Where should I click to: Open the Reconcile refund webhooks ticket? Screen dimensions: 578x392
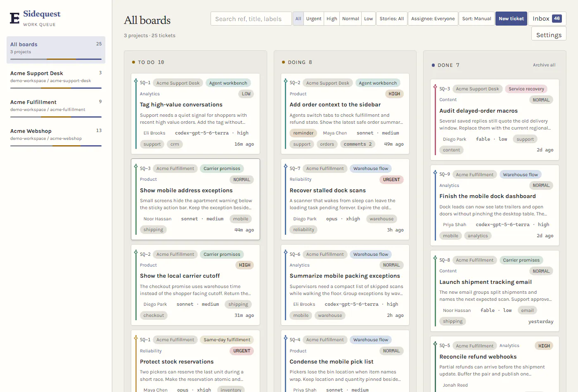(x=495, y=364)
